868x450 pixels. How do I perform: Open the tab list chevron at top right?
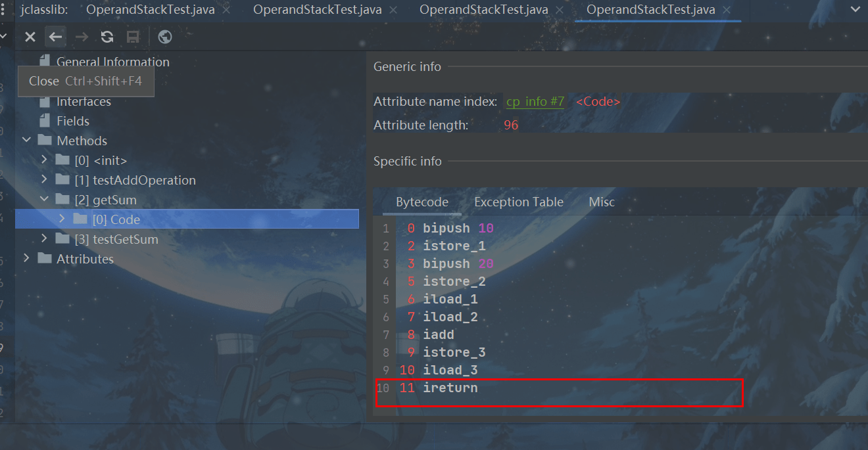tap(854, 10)
